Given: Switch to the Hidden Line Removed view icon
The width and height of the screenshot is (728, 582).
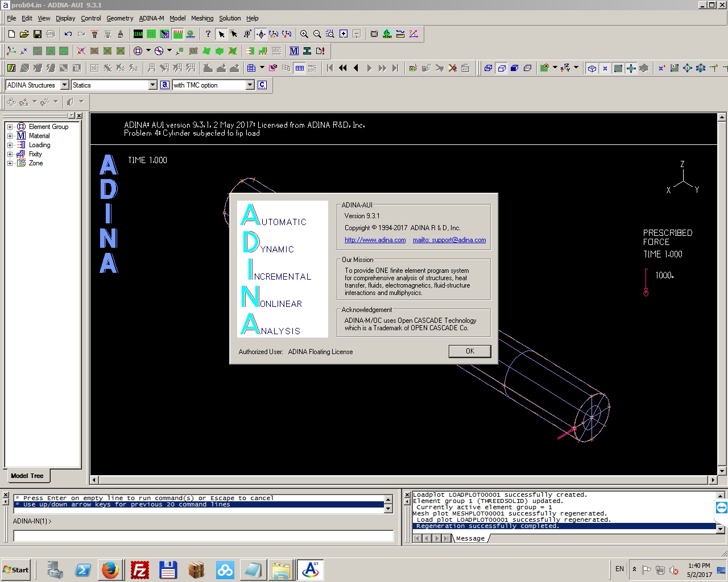Looking at the screenshot, I should click(x=501, y=68).
